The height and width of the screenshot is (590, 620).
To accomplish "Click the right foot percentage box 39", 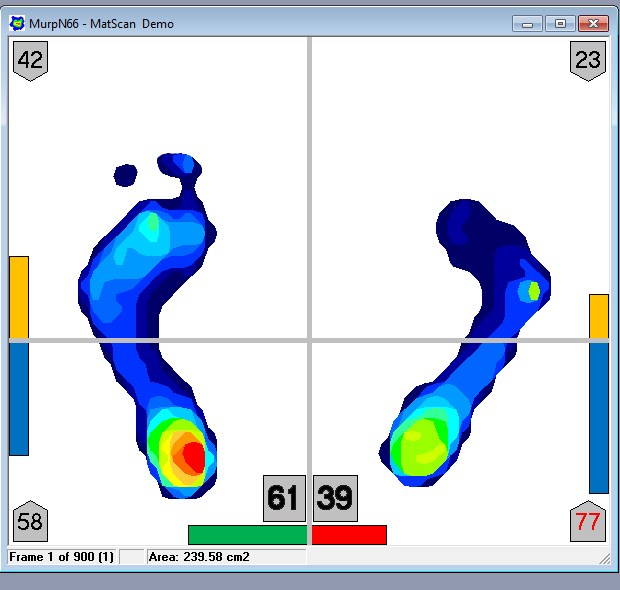I will click(335, 498).
